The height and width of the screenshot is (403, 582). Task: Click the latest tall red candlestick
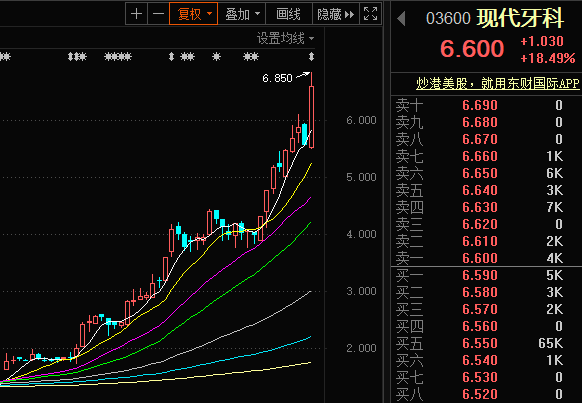(311, 117)
